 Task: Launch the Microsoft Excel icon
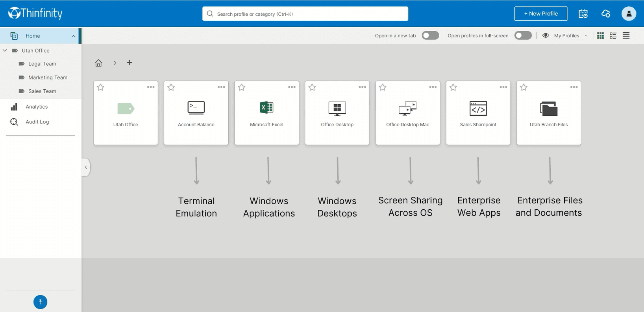266,107
